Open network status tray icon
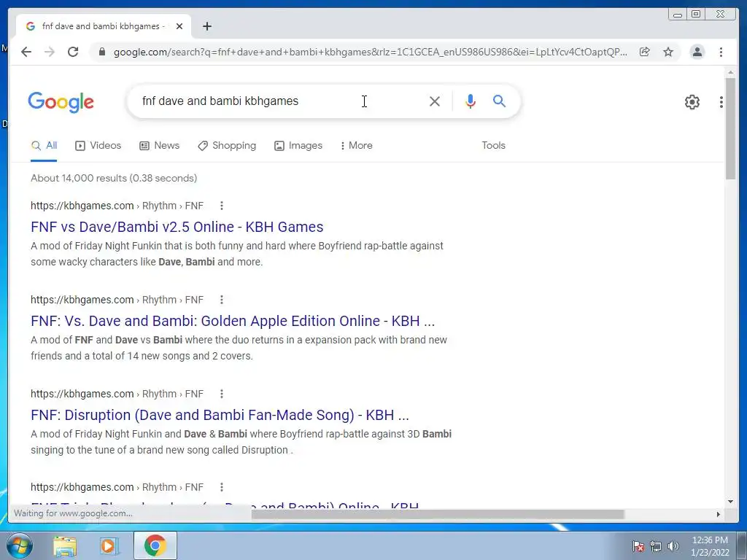 pos(656,546)
